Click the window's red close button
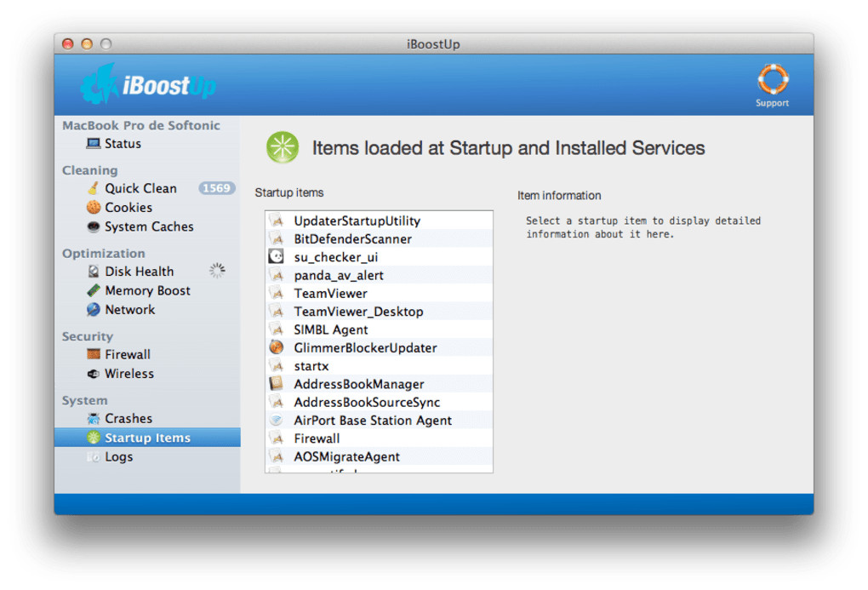This screenshot has width=868, height=590. pyautogui.click(x=67, y=43)
